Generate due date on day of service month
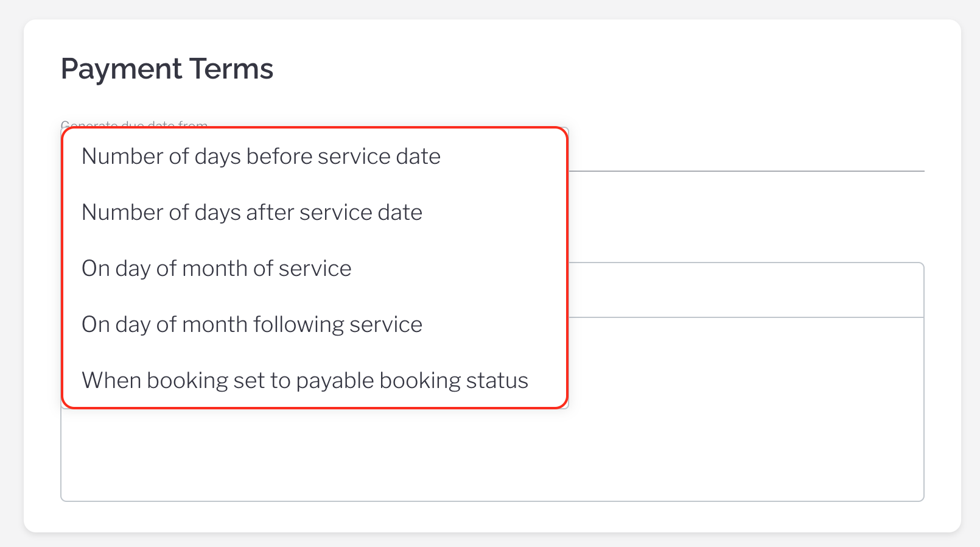This screenshot has width=980, height=547. point(216,269)
